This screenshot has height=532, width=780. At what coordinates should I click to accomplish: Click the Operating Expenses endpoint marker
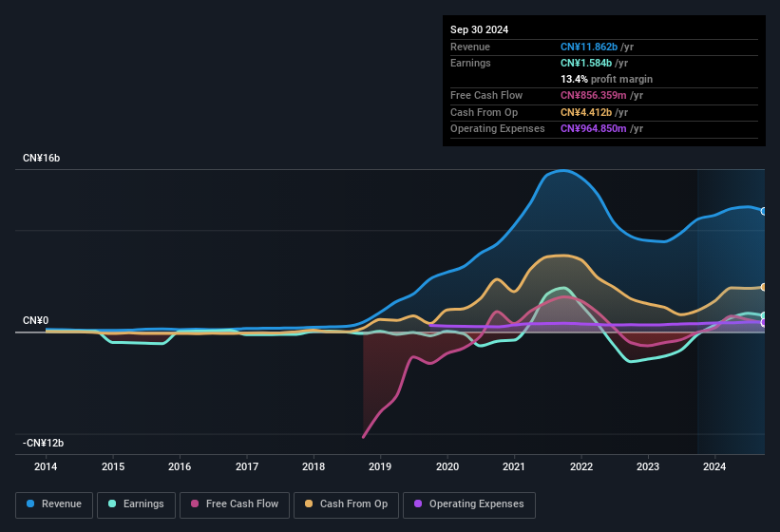764,323
